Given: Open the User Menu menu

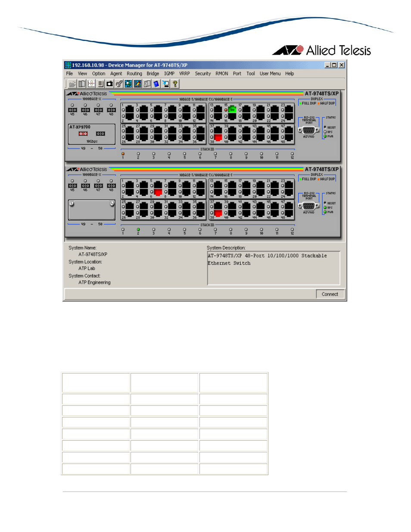Looking at the screenshot, I should 270,74.
